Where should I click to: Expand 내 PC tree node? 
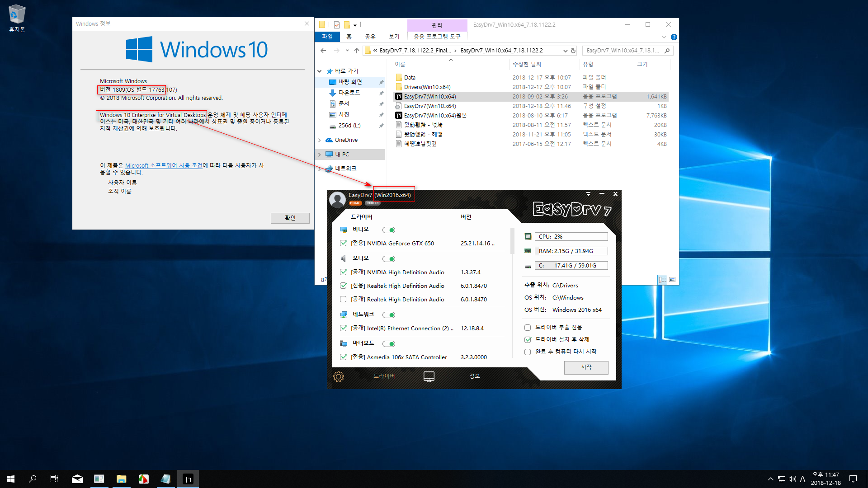tap(320, 155)
